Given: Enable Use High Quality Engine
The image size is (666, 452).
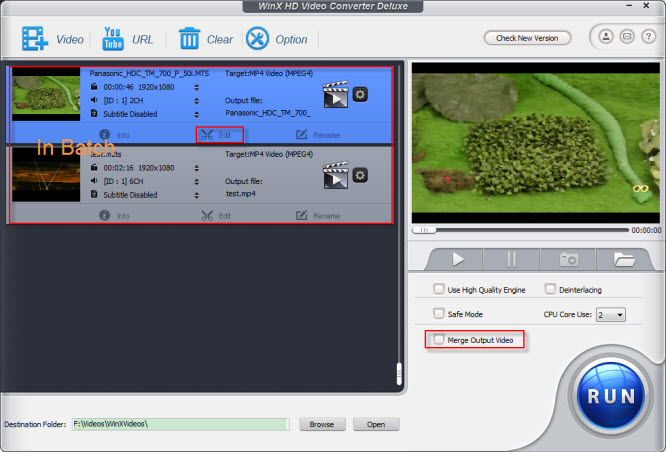Looking at the screenshot, I should [439, 289].
